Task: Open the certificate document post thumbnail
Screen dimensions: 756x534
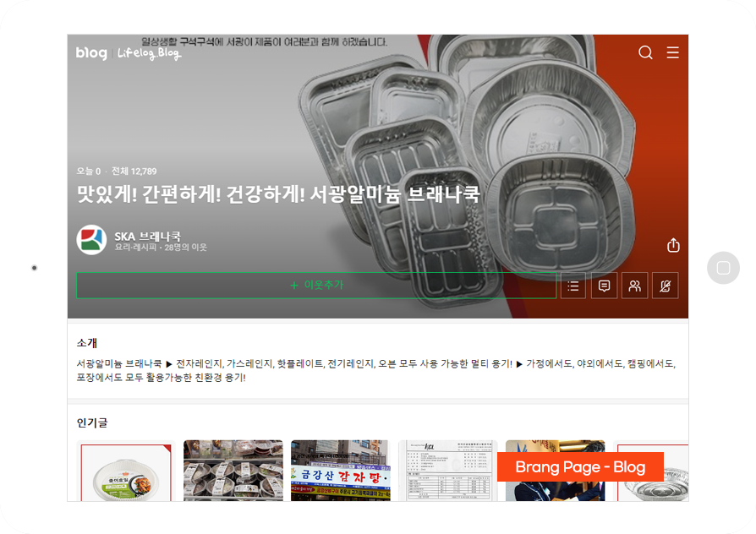Action: pos(447,471)
